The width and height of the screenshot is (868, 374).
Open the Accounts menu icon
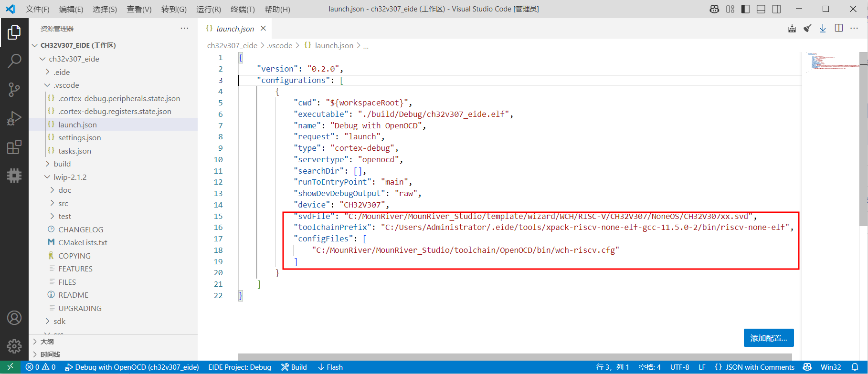(14, 318)
